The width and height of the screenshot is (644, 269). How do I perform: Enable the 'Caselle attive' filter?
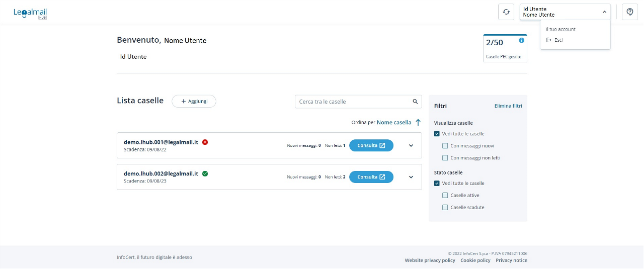[445, 196]
